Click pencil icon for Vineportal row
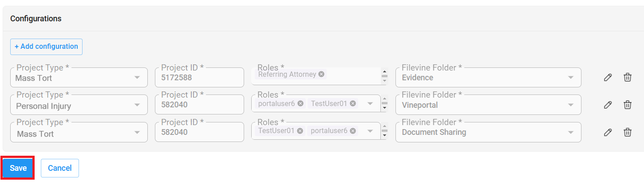Image resolution: width=644 pixels, height=185 pixels. click(x=608, y=105)
